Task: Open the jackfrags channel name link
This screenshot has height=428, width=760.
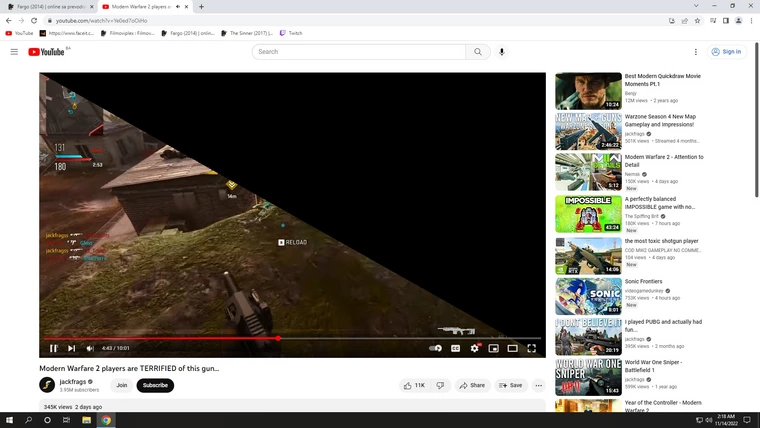Action: tap(73, 381)
